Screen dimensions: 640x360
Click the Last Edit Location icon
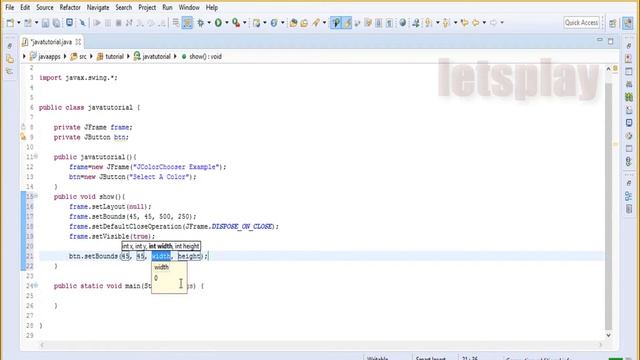(x=464, y=23)
